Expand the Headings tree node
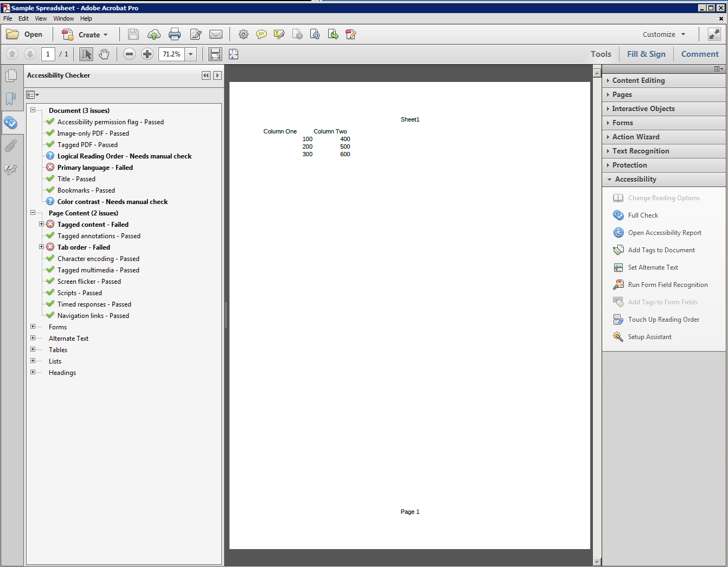The image size is (728, 567). pos(33,372)
